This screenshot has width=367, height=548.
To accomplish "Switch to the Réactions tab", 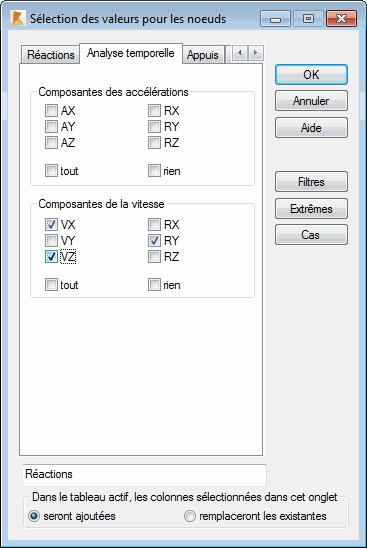I will [x=50, y=55].
